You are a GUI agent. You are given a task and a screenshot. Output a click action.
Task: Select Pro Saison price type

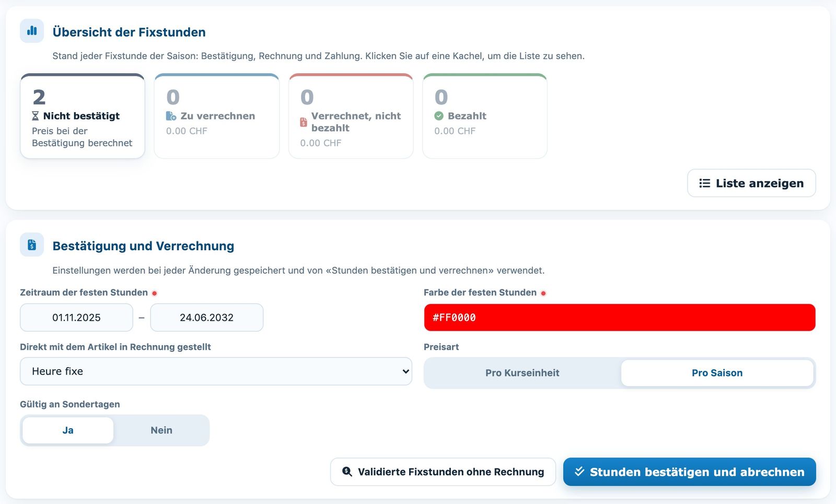[x=717, y=373]
